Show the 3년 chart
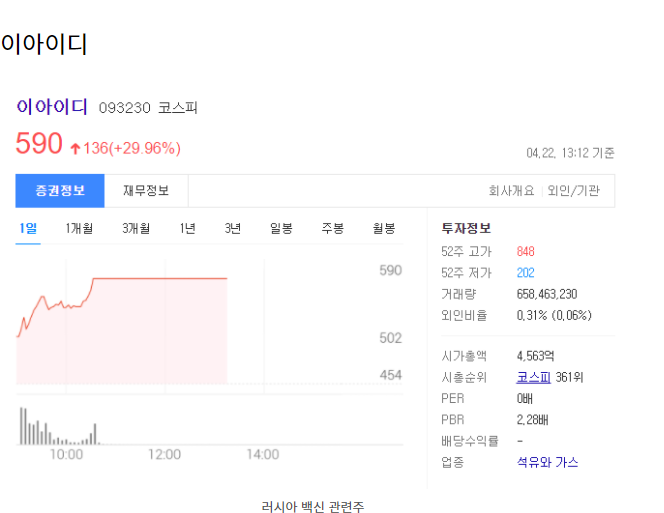The width and height of the screenshot is (664, 513). pos(233,229)
